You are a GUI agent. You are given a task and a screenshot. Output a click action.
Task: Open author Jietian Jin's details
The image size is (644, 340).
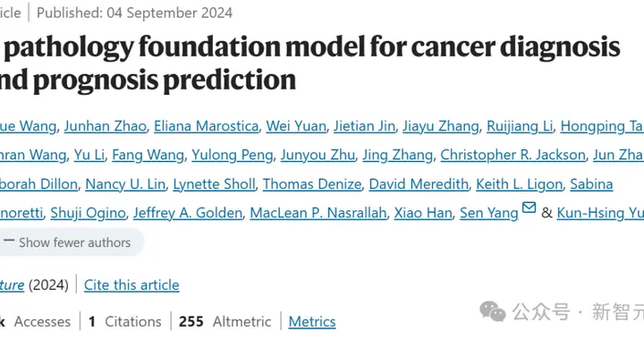pyautogui.click(x=364, y=126)
